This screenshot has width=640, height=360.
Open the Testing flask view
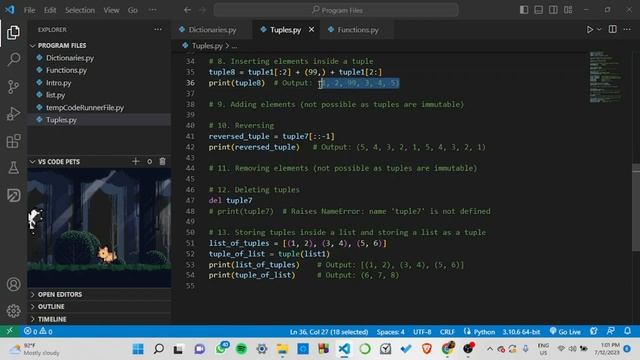[x=13, y=168]
